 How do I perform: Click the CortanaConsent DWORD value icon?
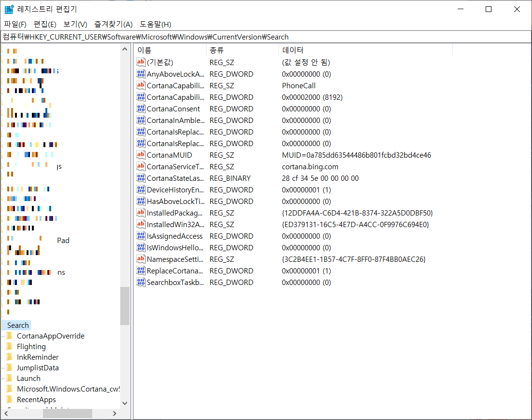[141, 108]
